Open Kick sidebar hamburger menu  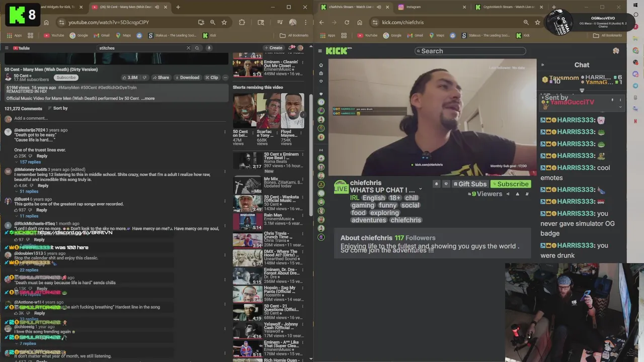[320, 51]
